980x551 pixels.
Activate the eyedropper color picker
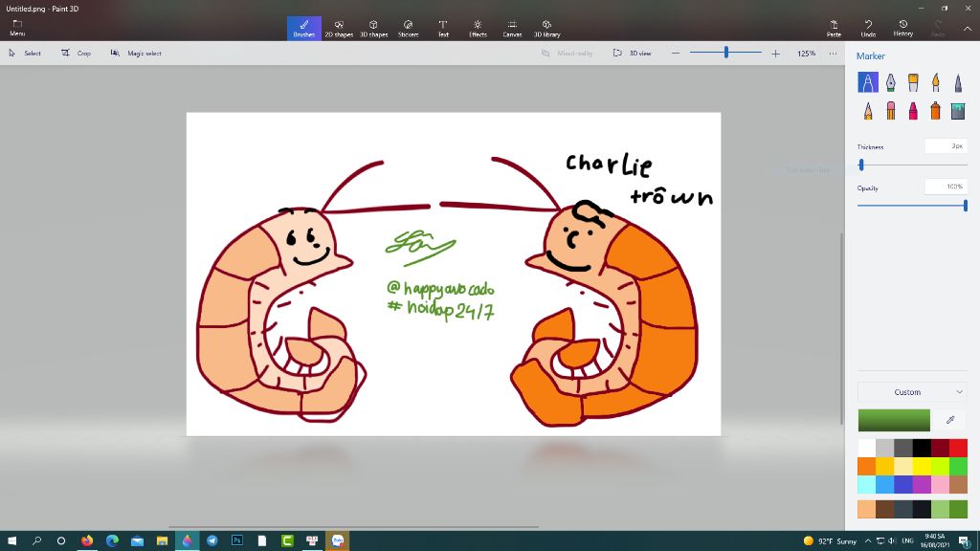click(950, 420)
